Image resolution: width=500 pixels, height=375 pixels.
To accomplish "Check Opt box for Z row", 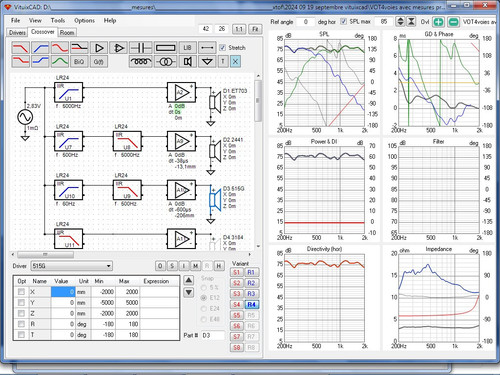I will click(x=21, y=313).
